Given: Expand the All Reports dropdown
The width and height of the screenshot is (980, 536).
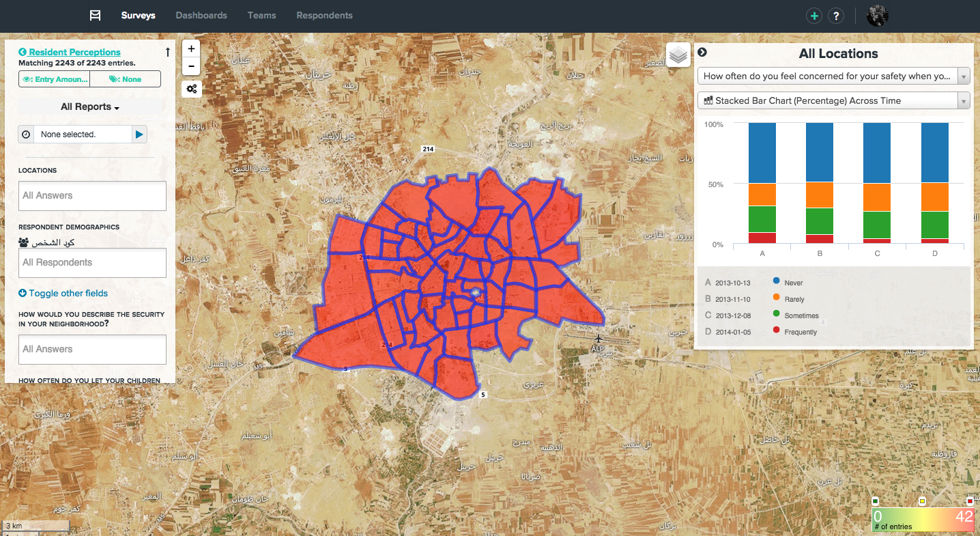Looking at the screenshot, I should [90, 107].
